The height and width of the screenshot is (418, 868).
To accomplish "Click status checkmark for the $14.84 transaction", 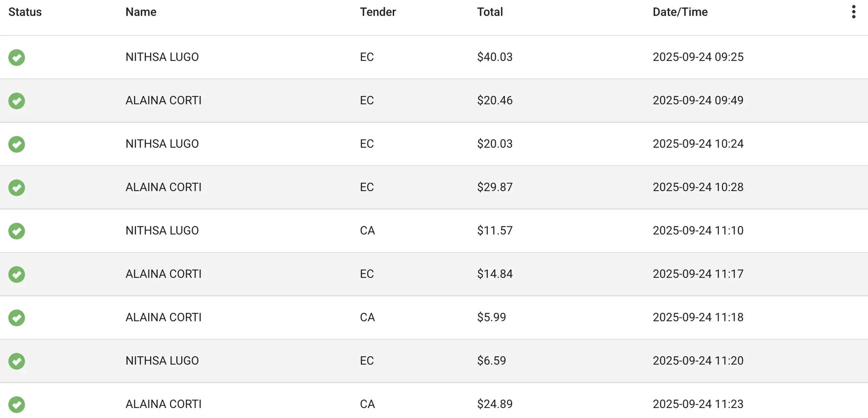I will click(17, 275).
